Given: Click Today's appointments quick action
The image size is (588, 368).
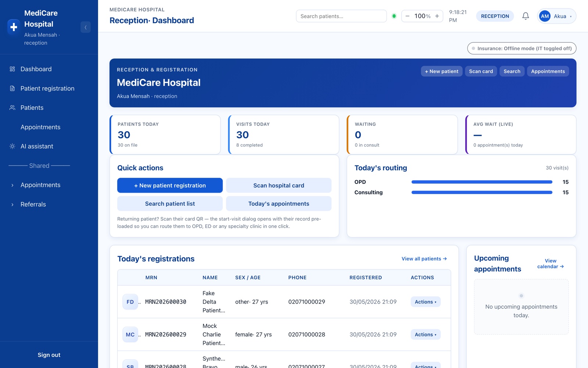Looking at the screenshot, I should [279, 204].
